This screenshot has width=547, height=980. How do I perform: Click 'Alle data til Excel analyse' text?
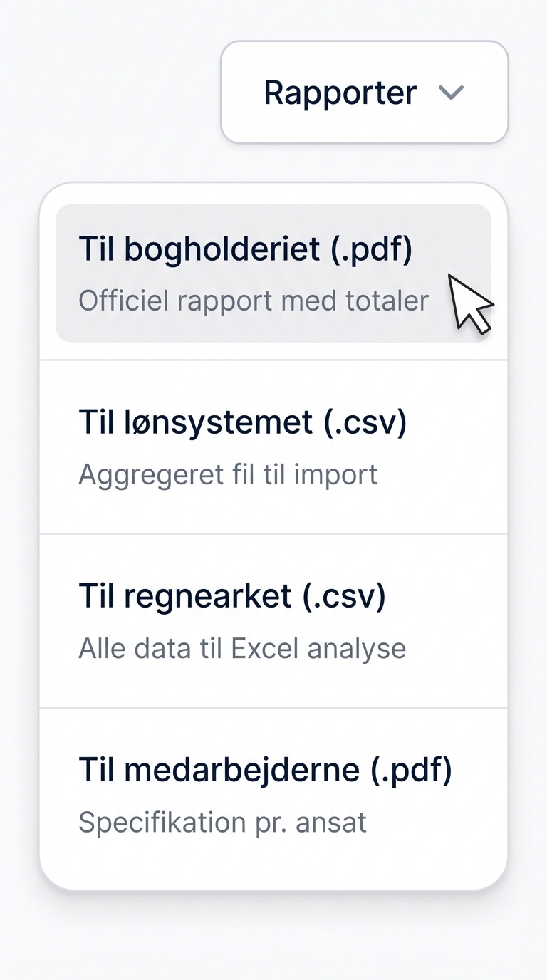(242, 647)
